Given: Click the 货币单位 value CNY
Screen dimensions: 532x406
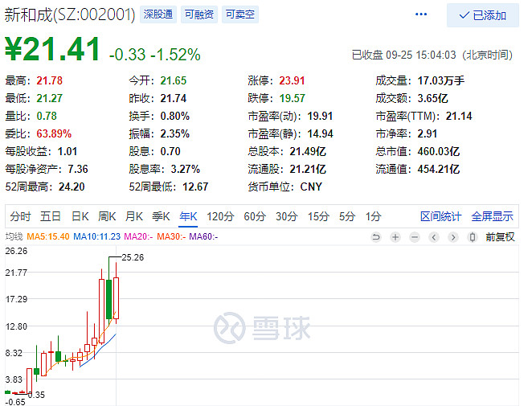Looking at the screenshot, I should pyautogui.click(x=311, y=187).
